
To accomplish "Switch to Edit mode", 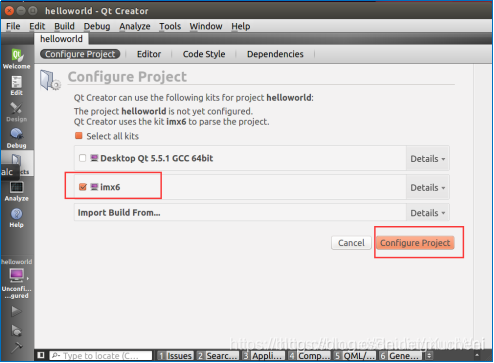I will pos(16,86).
